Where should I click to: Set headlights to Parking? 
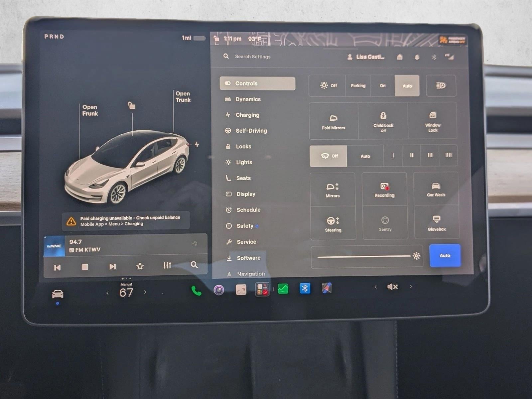[358, 85]
